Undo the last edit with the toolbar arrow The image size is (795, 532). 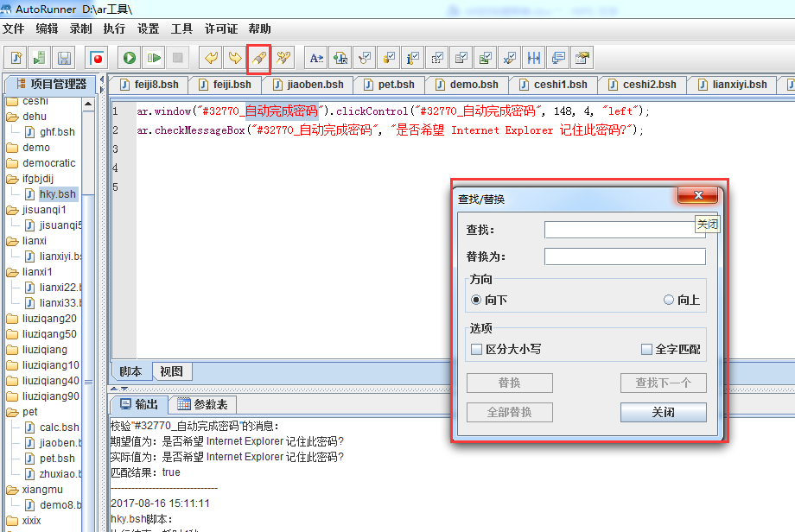211,58
